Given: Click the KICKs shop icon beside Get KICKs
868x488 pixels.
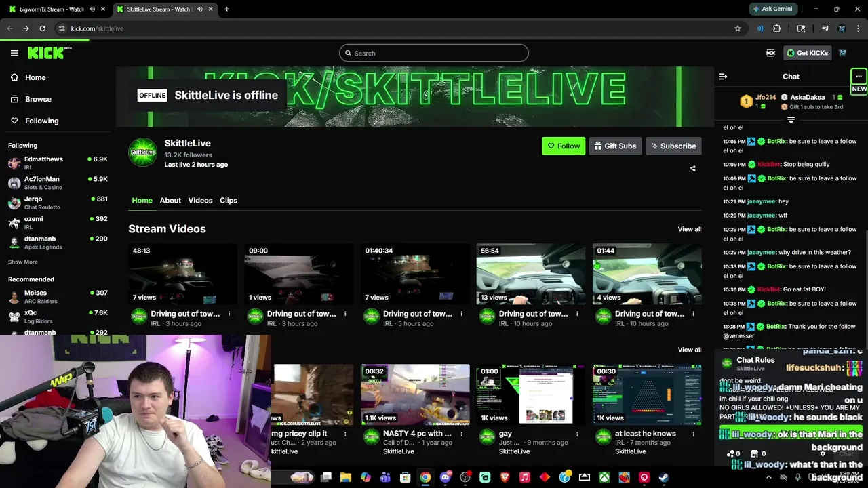Looking at the screenshot, I should coord(770,53).
